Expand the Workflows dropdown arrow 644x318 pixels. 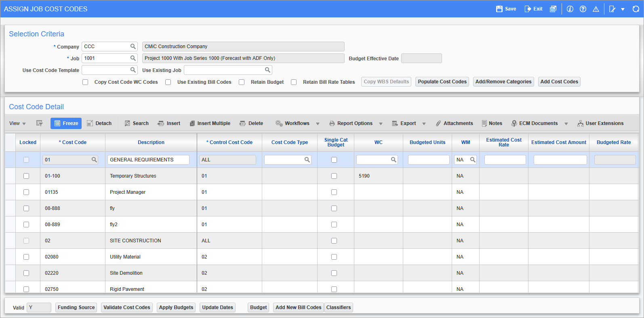pyautogui.click(x=318, y=124)
